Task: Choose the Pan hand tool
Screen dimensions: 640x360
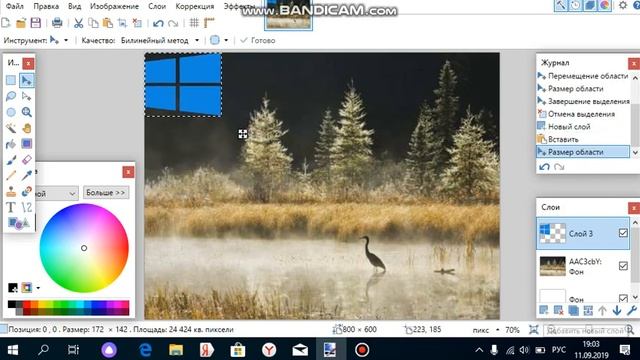Action: 27,128
